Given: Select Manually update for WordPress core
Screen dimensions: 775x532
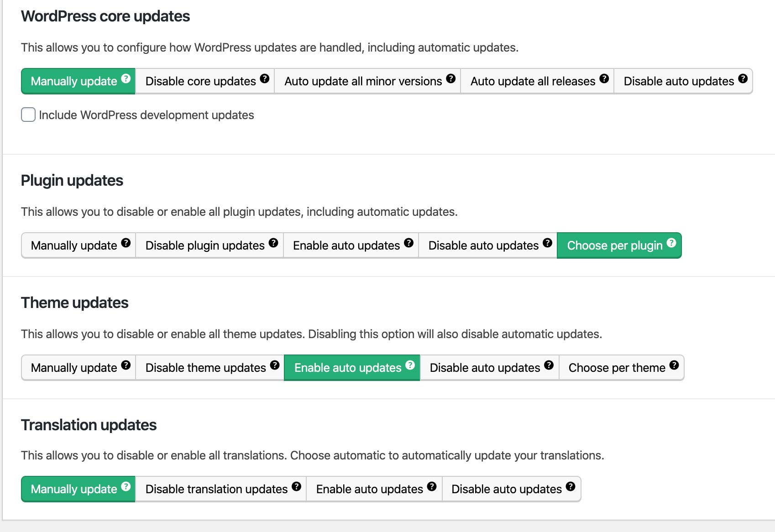Looking at the screenshot, I should (78, 81).
